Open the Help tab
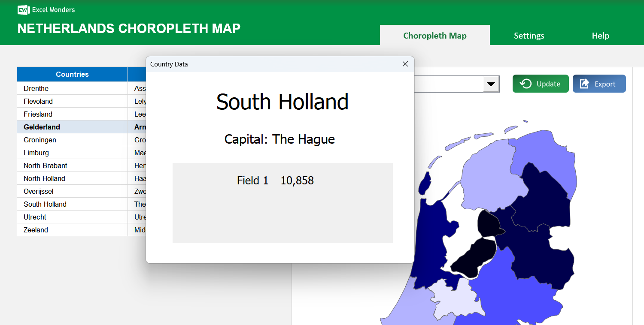644x325 pixels. (x=600, y=36)
